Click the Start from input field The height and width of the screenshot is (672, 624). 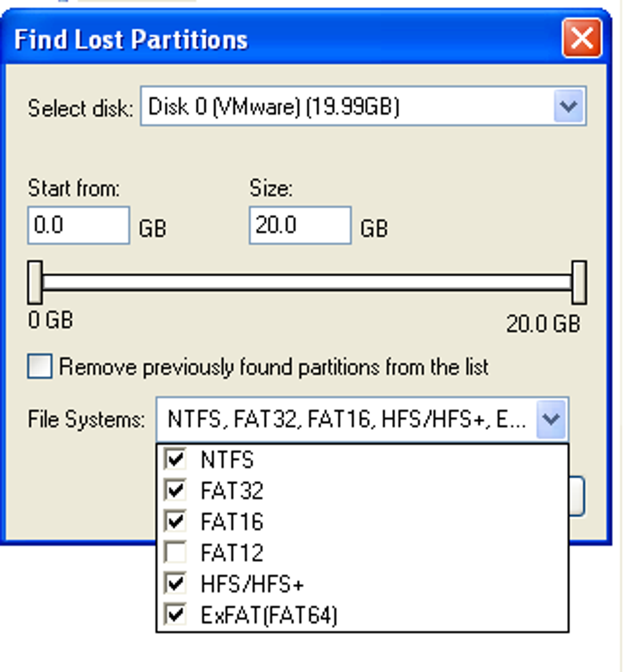click(79, 226)
